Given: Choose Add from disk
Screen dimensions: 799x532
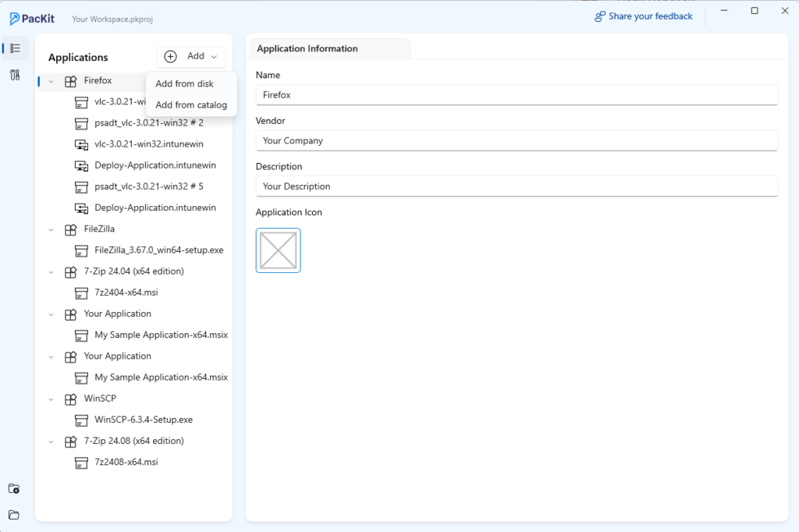Looking at the screenshot, I should pyautogui.click(x=184, y=83).
